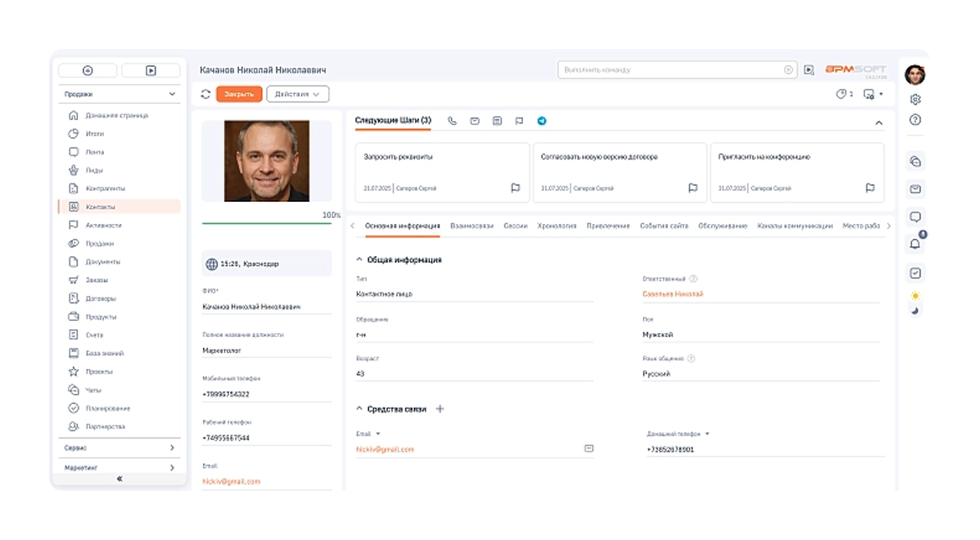The height and width of the screenshot is (540, 980).
Task: Switch to light theme sun icon
Action: (x=915, y=296)
